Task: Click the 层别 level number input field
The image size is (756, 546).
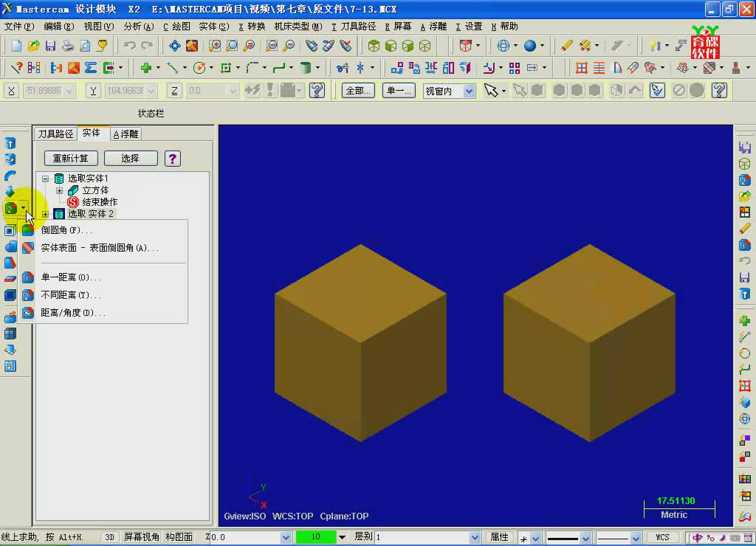Action: click(422, 537)
